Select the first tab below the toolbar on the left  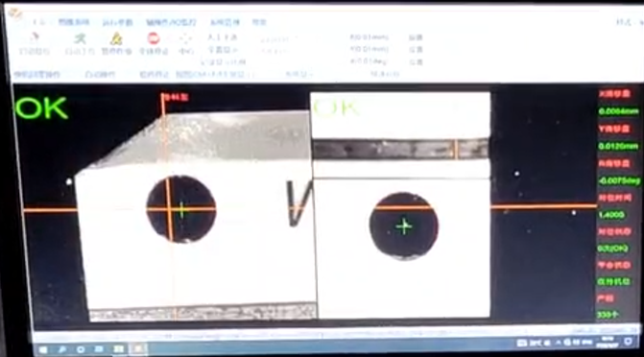(x=36, y=74)
